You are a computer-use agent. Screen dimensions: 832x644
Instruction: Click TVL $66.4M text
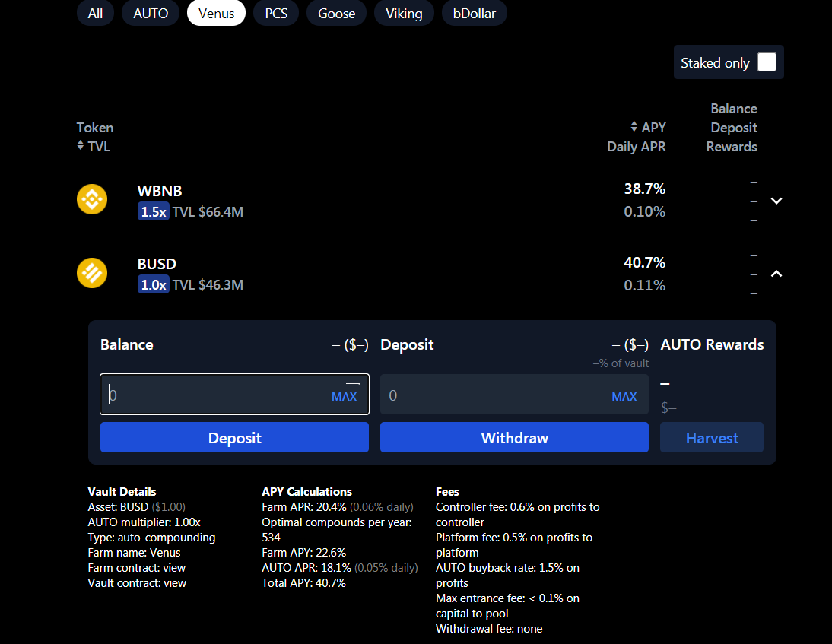point(208,212)
